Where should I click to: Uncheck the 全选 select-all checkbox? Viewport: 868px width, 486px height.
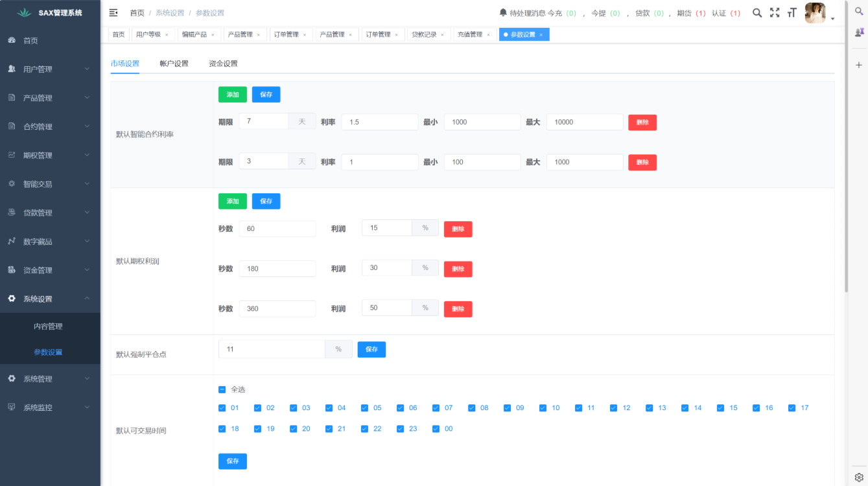click(x=222, y=390)
